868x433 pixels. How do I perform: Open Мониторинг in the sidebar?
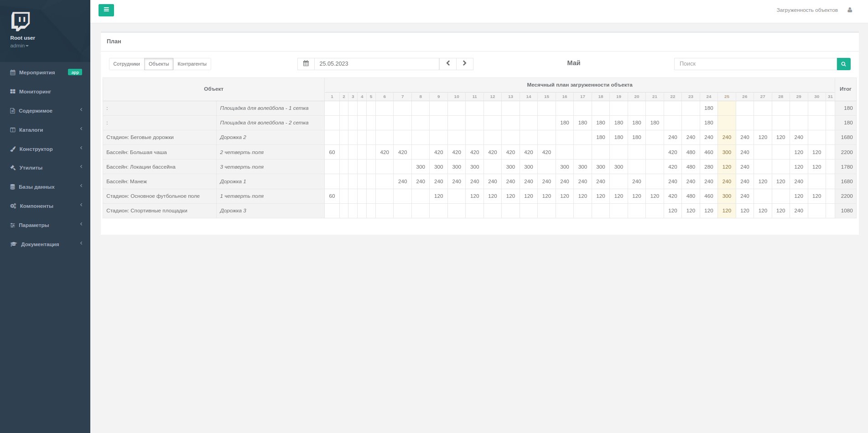35,92
